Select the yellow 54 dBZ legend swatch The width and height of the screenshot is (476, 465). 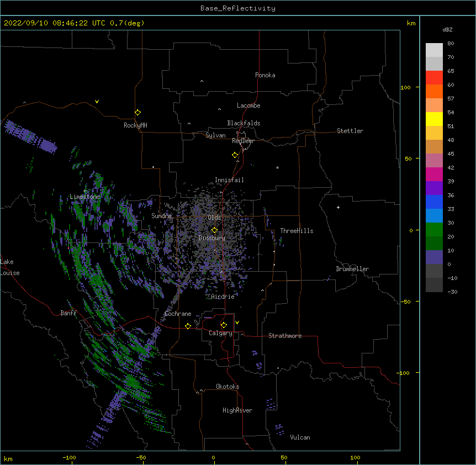(x=434, y=119)
